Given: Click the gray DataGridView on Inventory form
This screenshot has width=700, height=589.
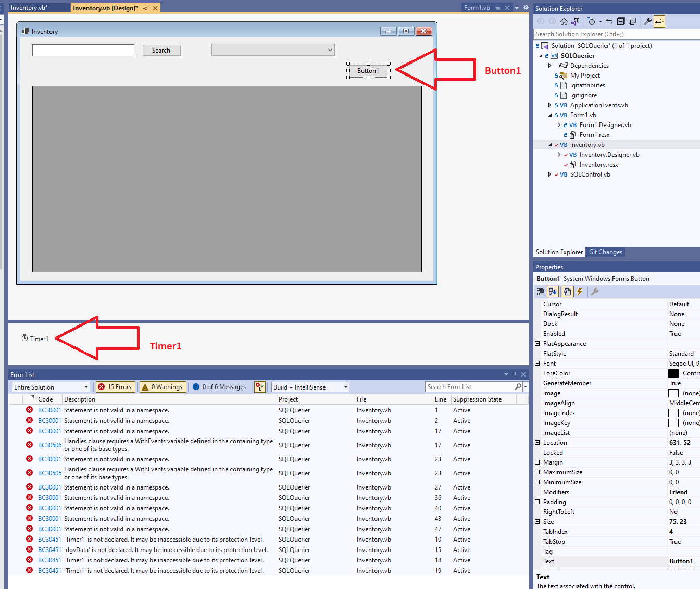Looking at the screenshot, I should (227, 179).
